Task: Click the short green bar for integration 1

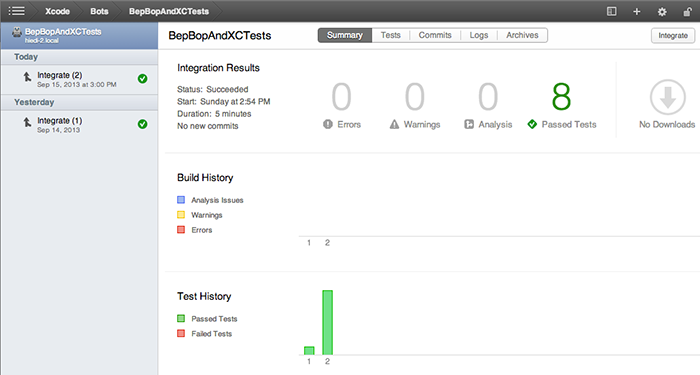Action: coord(309,350)
